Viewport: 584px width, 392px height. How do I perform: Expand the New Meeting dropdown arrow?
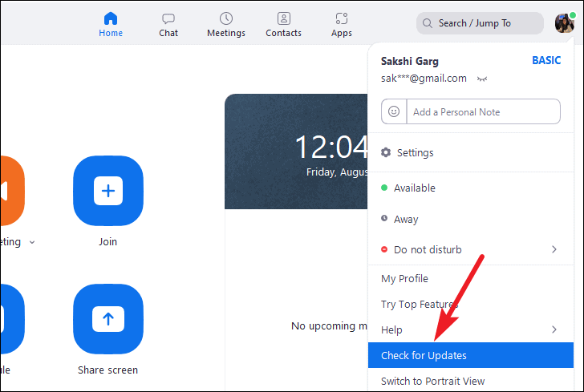tap(32, 242)
